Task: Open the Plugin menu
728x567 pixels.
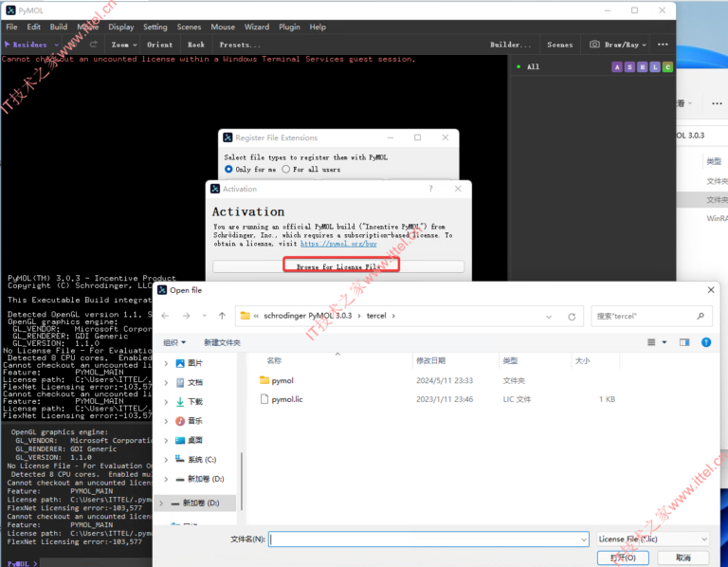Action: click(x=289, y=27)
